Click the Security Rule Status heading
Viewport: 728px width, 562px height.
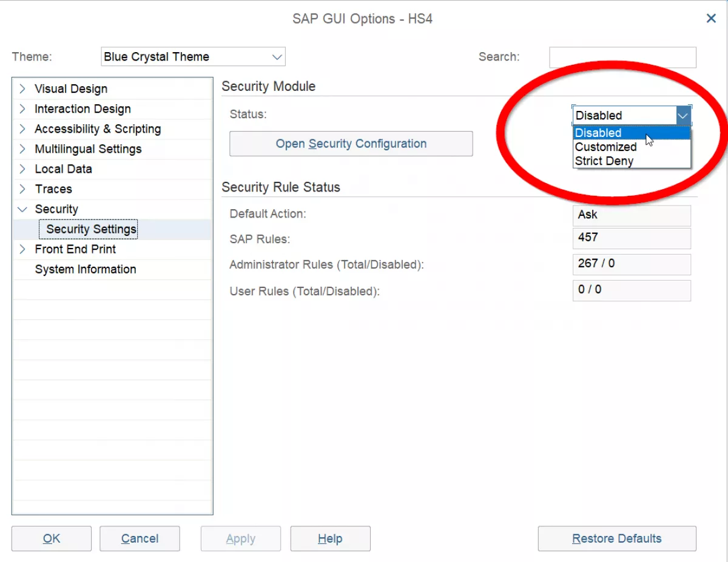click(281, 187)
